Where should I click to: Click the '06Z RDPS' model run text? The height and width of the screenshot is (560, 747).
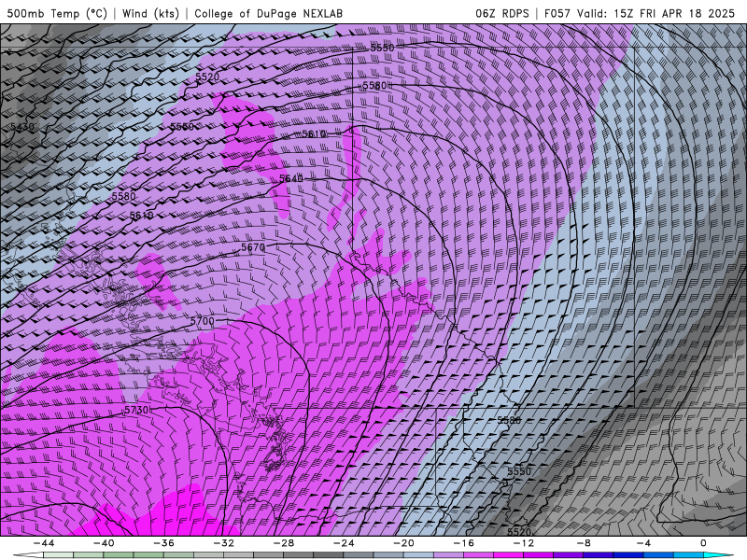click(x=502, y=13)
